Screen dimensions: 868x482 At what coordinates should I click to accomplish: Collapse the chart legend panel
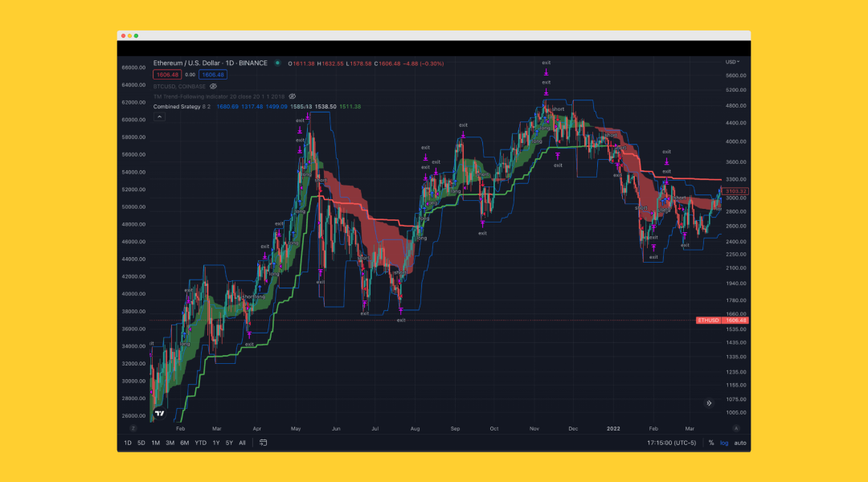[160, 117]
